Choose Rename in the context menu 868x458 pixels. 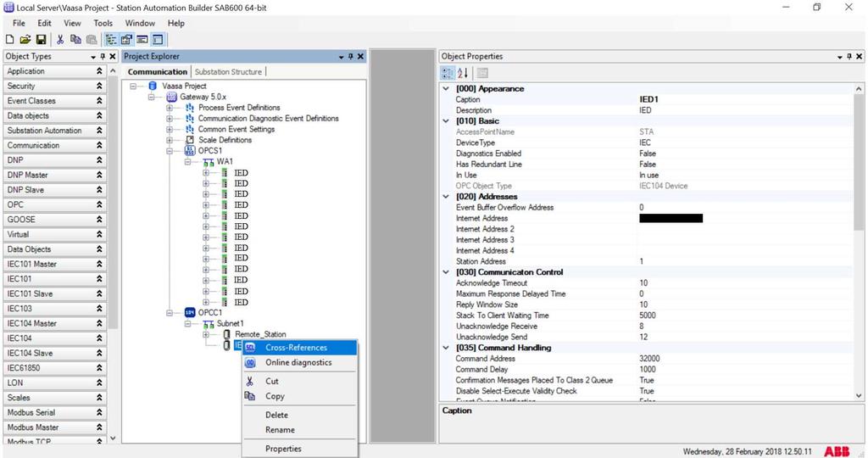[x=299, y=430]
